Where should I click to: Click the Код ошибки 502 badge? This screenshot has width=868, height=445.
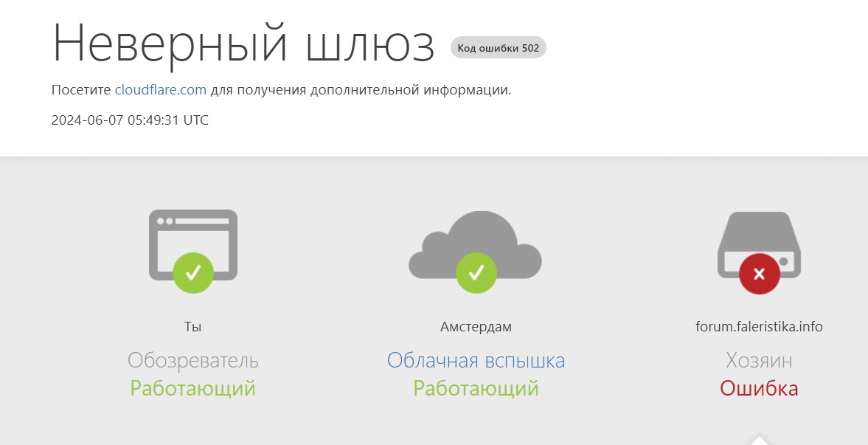coord(499,48)
